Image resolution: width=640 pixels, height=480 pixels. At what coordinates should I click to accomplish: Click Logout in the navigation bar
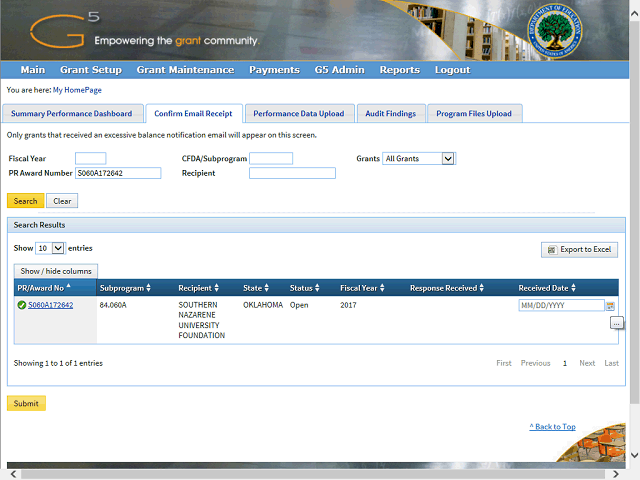[452, 70]
